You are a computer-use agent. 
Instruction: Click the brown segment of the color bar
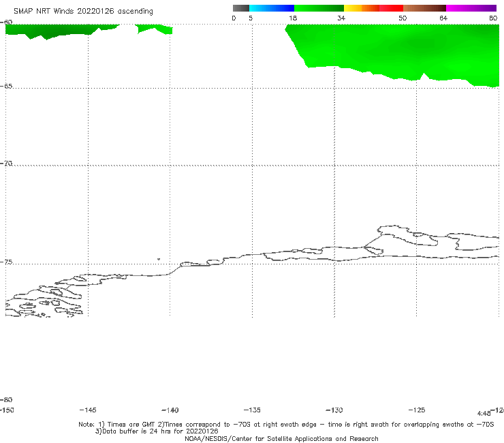424,8
